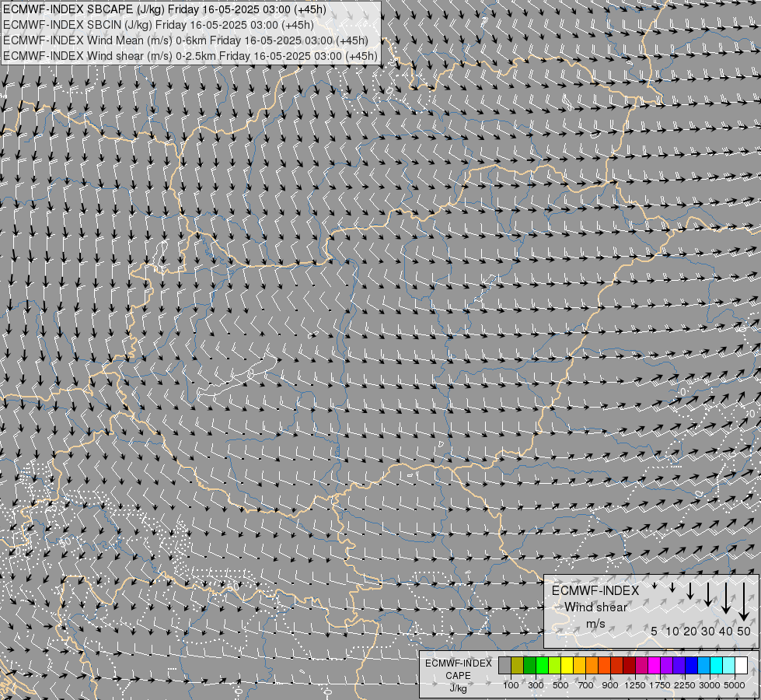Click the '5000' CAPE scale value
This screenshot has height=700, width=761.
point(735,685)
